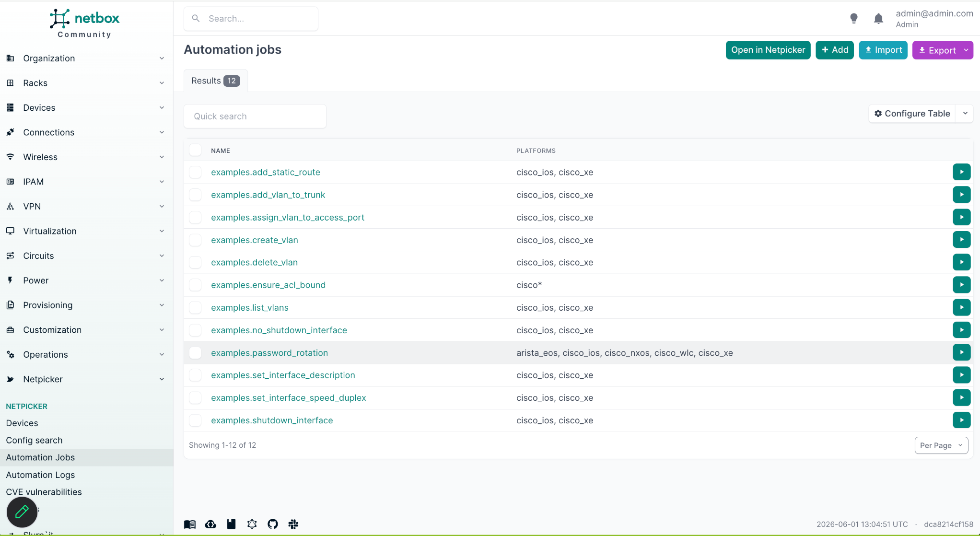Focus the Quick search field

coord(255,116)
